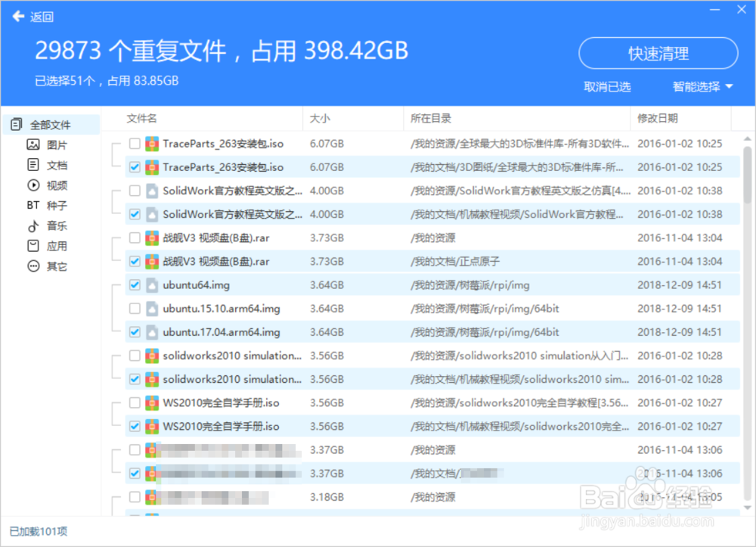Click 返回 to go back
The height and width of the screenshot is (547, 756).
coord(42,17)
